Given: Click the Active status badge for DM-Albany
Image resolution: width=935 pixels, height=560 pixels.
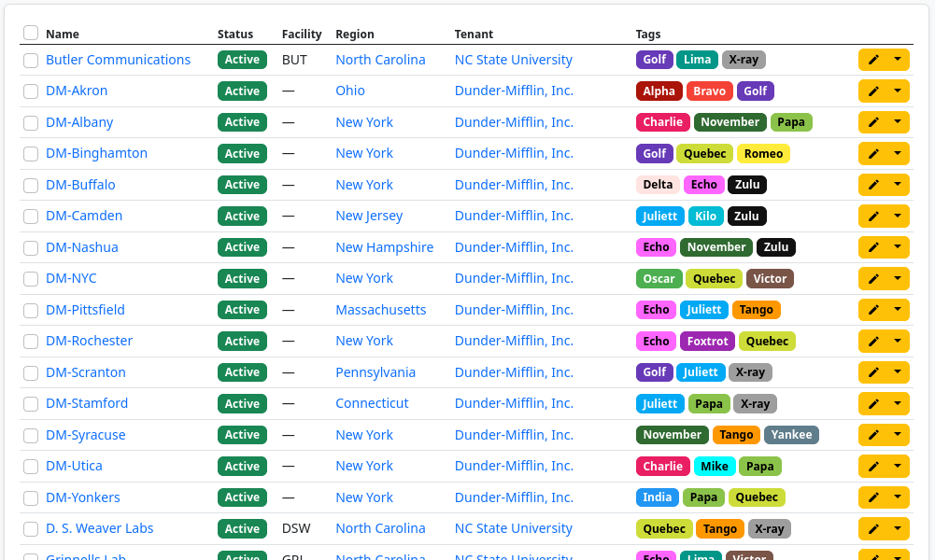Looking at the screenshot, I should [242, 122].
